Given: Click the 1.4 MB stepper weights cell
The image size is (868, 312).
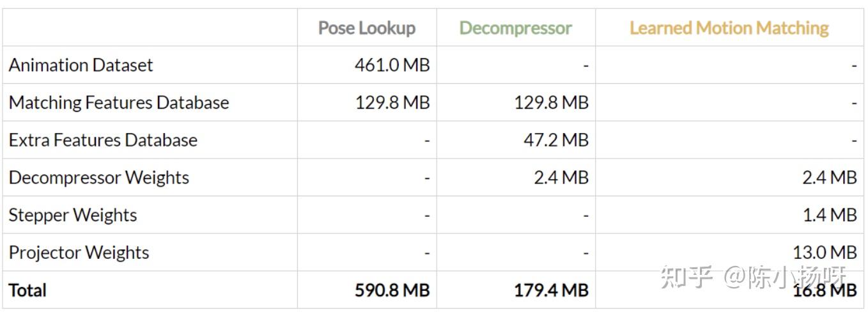Looking at the screenshot, I should coord(829,215).
